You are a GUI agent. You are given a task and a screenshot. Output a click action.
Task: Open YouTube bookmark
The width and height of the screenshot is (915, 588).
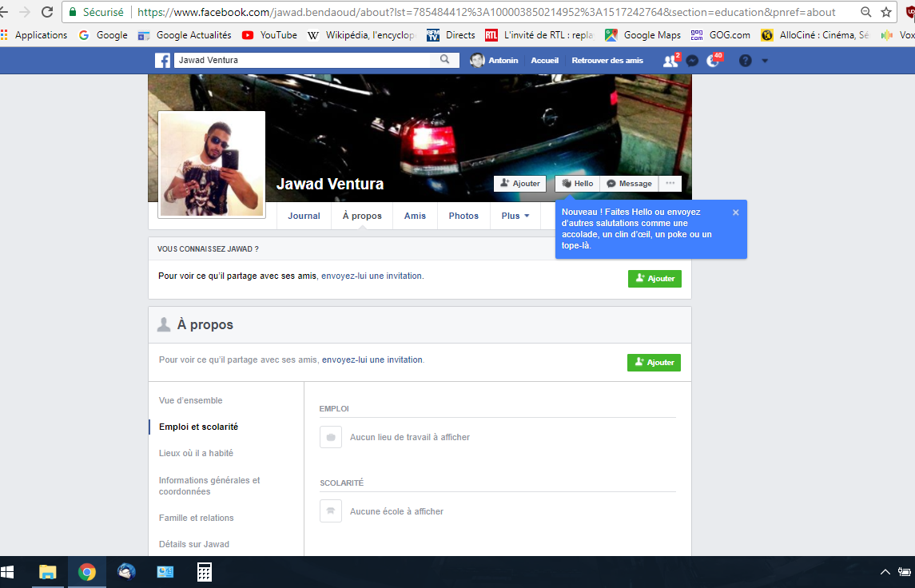coord(269,35)
